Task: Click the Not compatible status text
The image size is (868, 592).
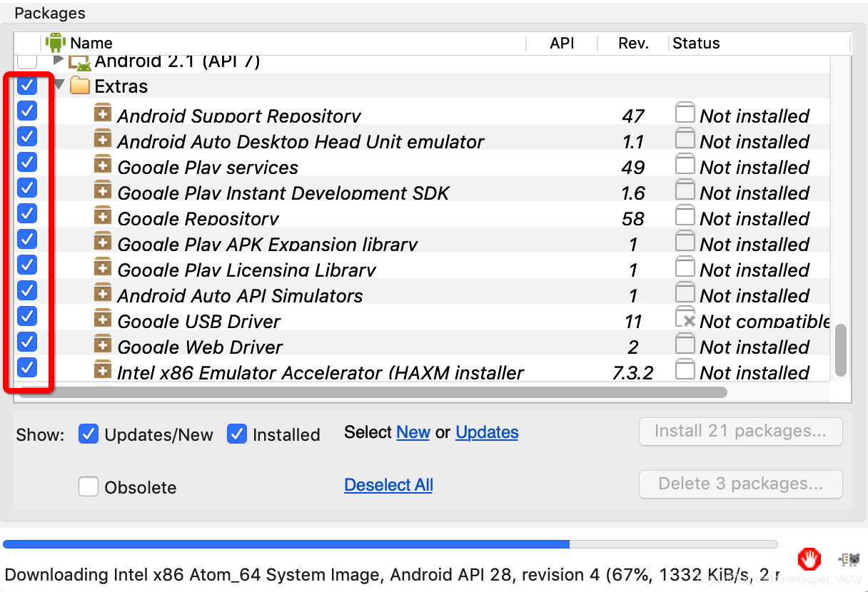Action: pos(764,321)
